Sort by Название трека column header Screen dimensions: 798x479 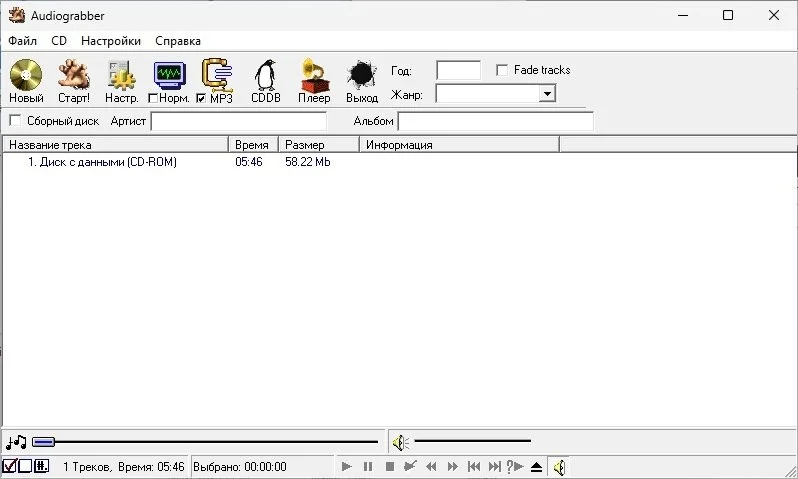[116, 145]
